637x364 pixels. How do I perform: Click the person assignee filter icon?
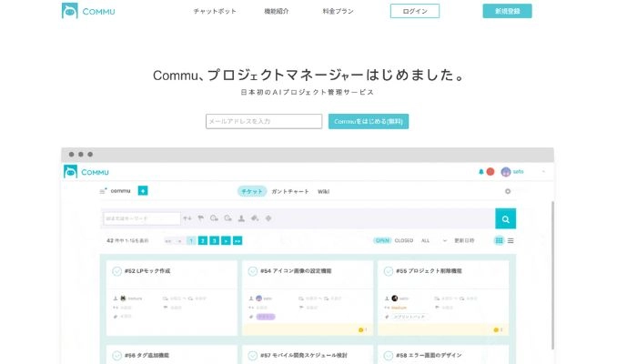pyautogui.click(x=241, y=218)
